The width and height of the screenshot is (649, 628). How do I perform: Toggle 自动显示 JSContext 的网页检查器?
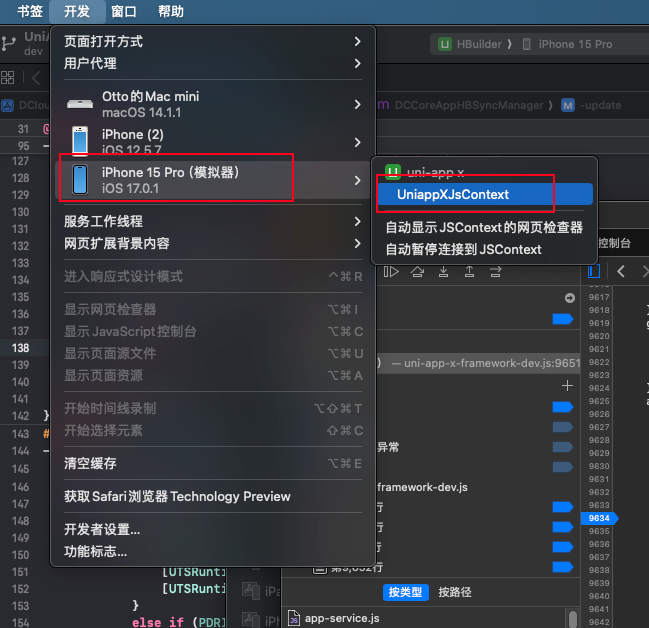(x=484, y=227)
